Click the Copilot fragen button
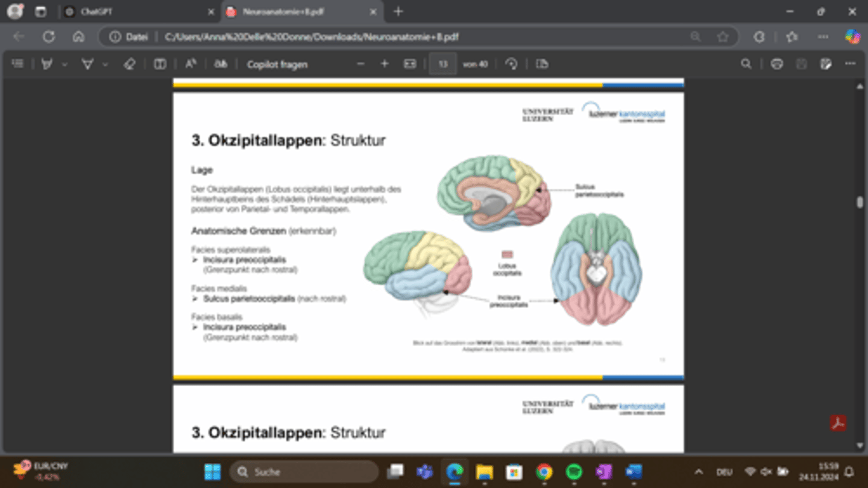This screenshot has width=868, height=488. click(277, 64)
